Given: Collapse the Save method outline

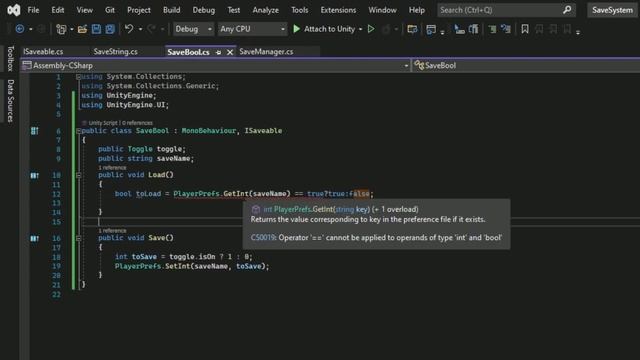Looking at the screenshot, I should (78, 238).
